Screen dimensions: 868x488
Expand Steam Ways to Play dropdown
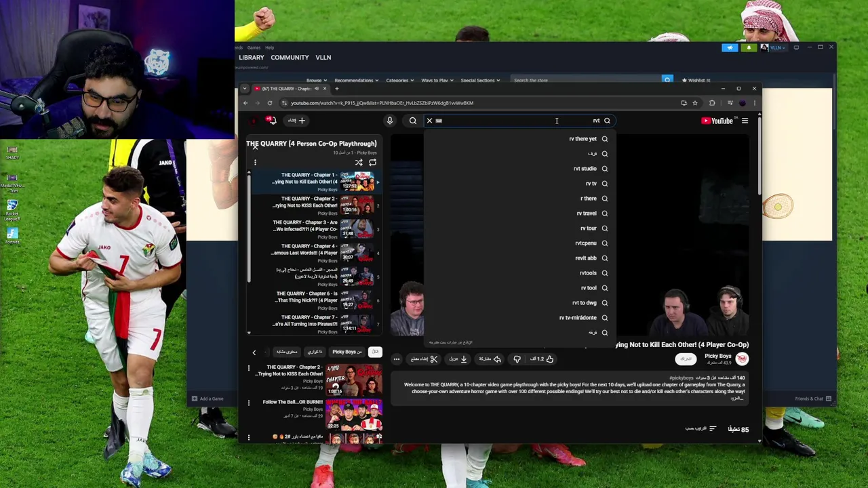[x=437, y=81]
